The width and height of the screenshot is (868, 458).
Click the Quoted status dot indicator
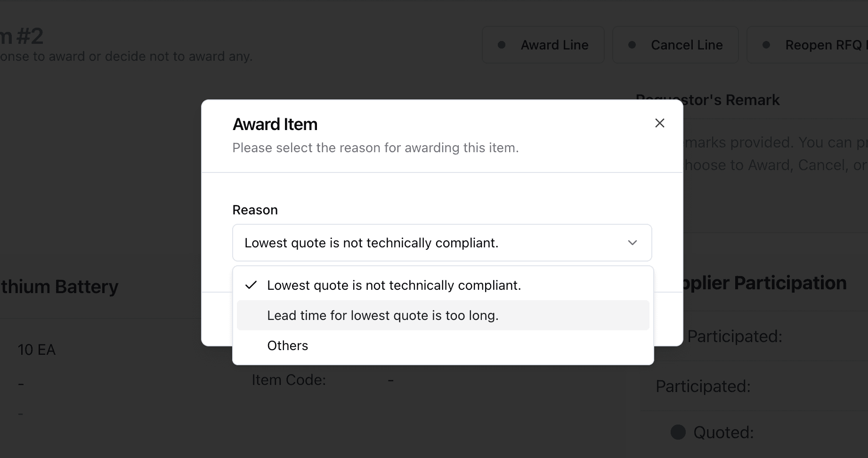pos(677,431)
